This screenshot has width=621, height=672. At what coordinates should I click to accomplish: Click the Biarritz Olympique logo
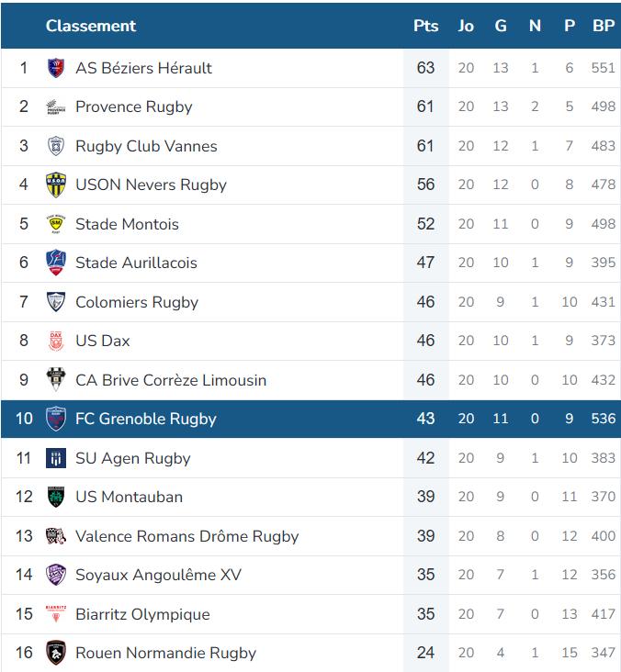(56, 614)
